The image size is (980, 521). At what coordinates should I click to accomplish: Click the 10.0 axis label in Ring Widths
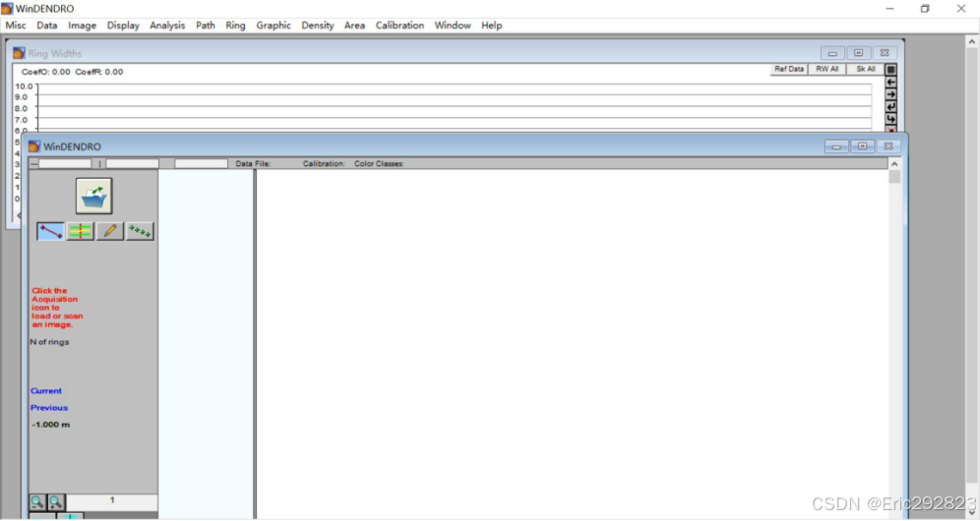(x=24, y=87)
